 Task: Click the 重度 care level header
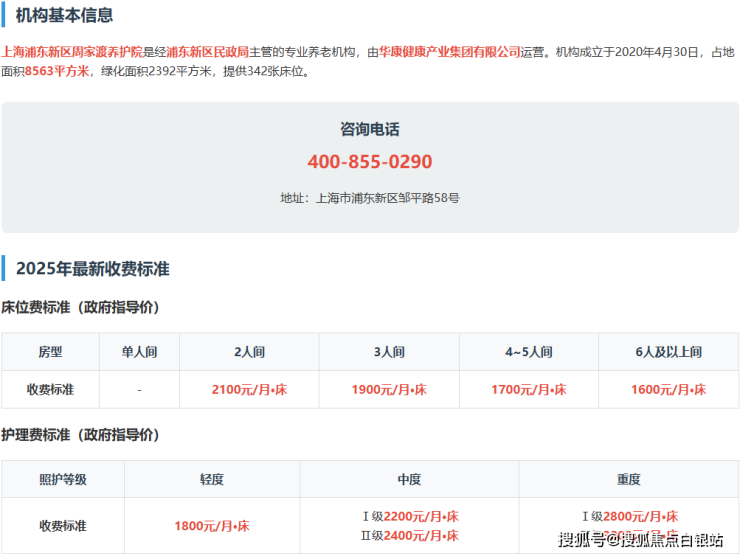pos(628,479)
